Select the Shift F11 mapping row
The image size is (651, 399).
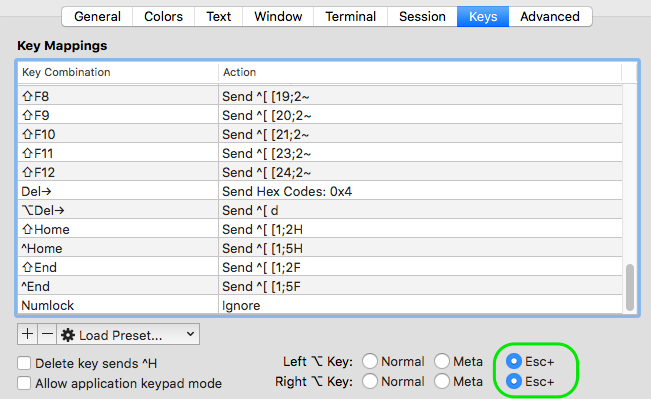pos(320,154)
